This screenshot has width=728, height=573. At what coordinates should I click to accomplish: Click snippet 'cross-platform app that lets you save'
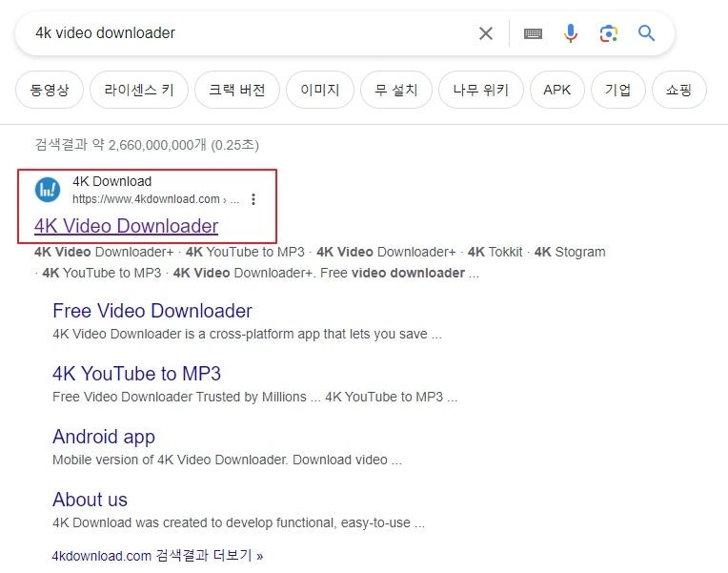[x=318, y=334]
